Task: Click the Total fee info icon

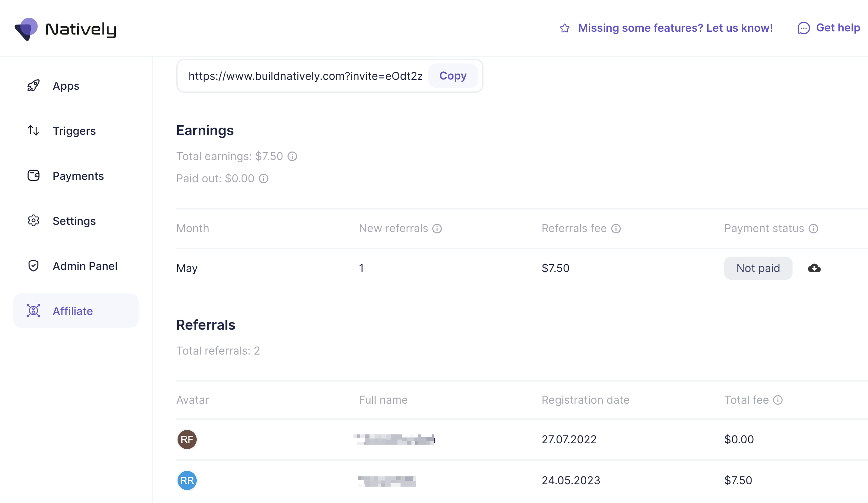Action: coord(778,400)
